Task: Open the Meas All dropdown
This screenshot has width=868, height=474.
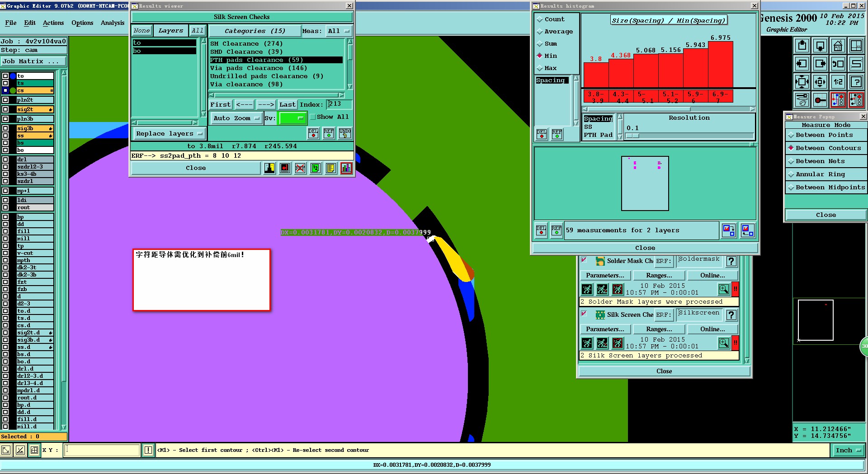Action: [339, 31]
